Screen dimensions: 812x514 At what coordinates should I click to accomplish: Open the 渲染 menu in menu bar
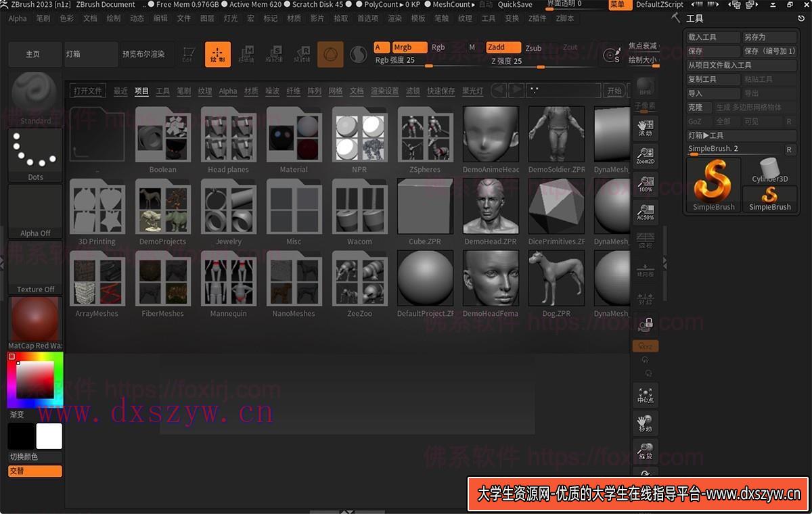[394, 18]
